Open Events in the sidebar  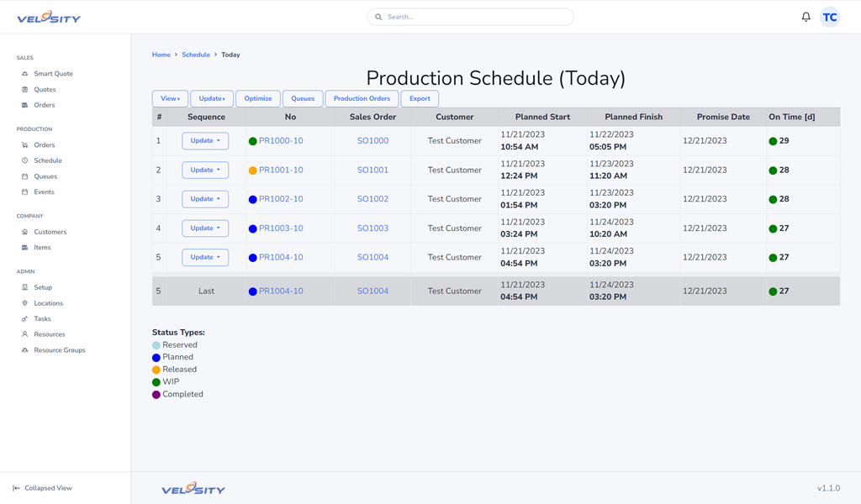point(44,192)
